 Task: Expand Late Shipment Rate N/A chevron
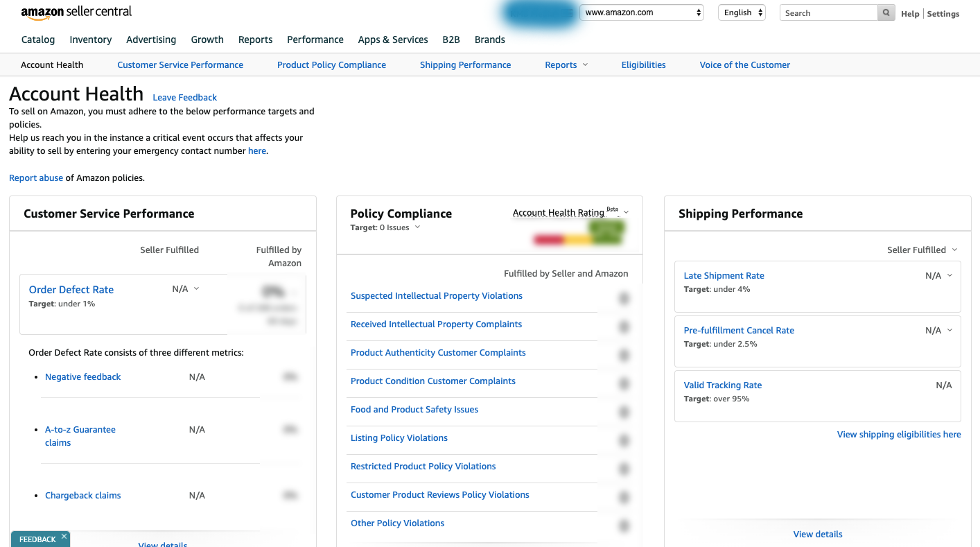coord(950,275)
